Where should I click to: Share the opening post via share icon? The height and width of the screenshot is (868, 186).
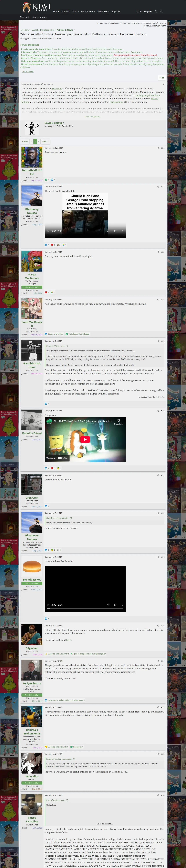163,84
